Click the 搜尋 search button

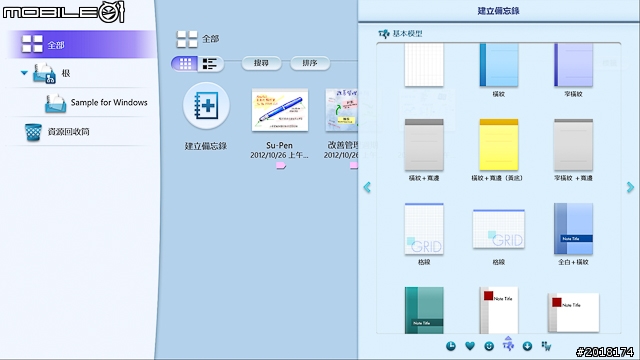pos(261,63)
